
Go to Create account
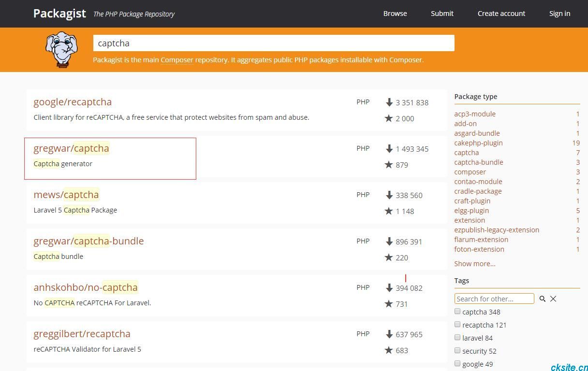click(501, 14)
